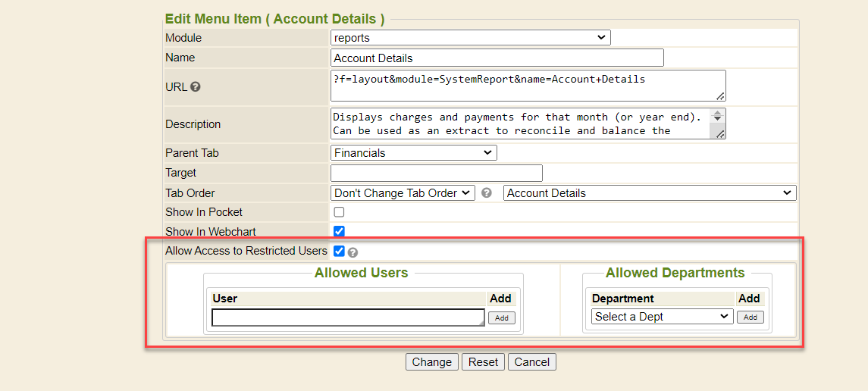868x391 pixels.
Task: Toggle Allow Access to Restricted Users checkbox
Action: pyautogui.click(x=339, y=251)
